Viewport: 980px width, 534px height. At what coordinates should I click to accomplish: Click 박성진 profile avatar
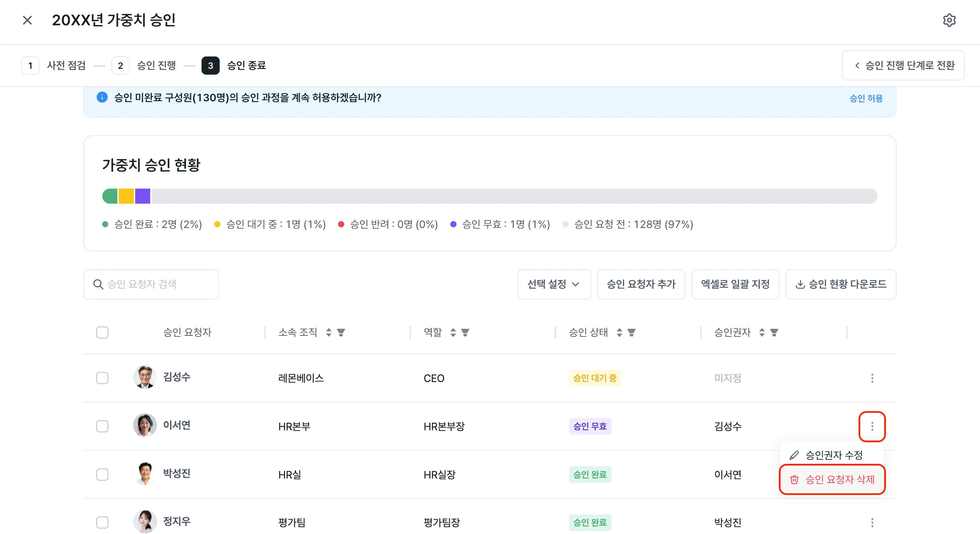pyautogui.click(x=145, y=473)
